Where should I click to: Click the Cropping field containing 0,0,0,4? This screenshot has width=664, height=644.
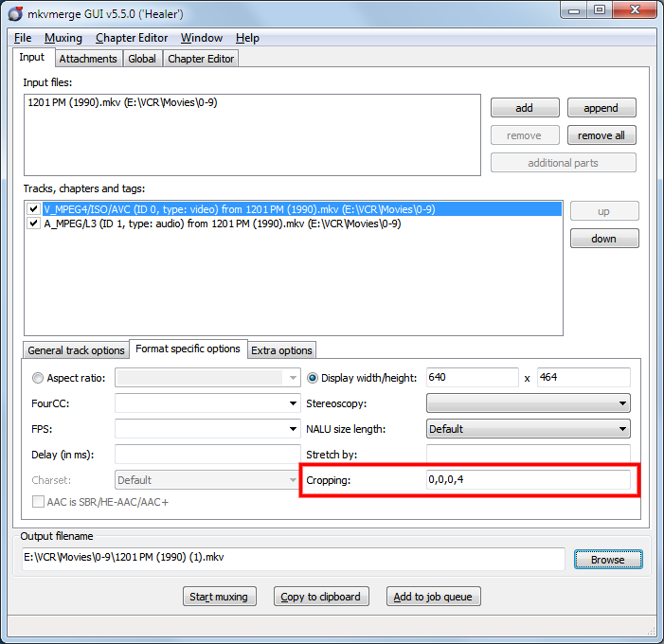tap(528, 480)
